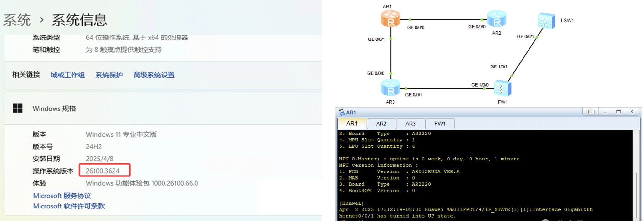The image size is (644, 221).
Task: Click the 系统类型 label
Action: point(46,38)
